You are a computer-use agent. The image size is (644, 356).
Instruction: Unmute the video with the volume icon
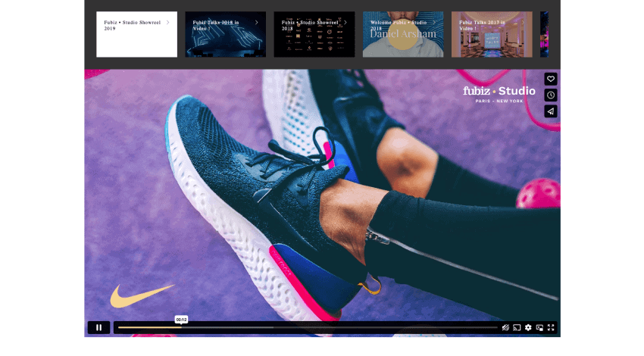(505, 327)
